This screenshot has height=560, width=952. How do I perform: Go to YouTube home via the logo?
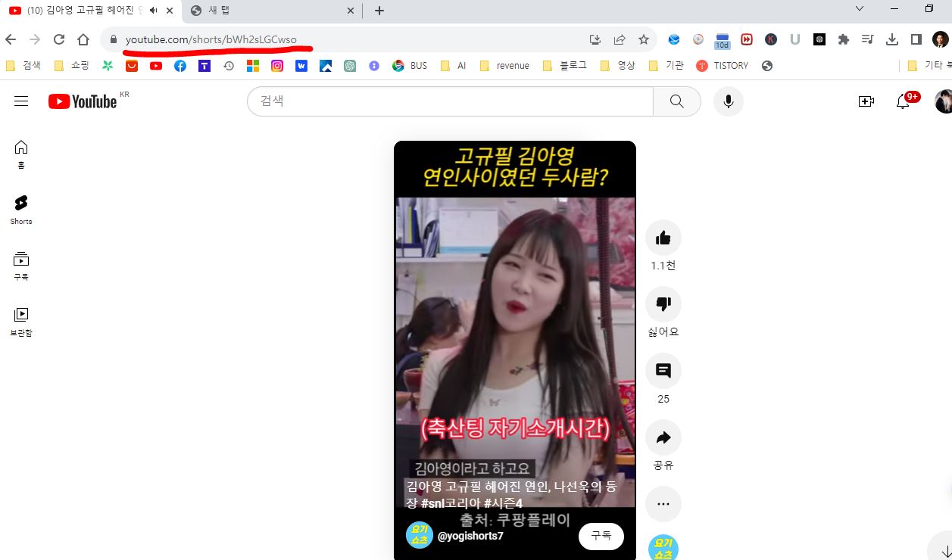[x=83, y=101]
